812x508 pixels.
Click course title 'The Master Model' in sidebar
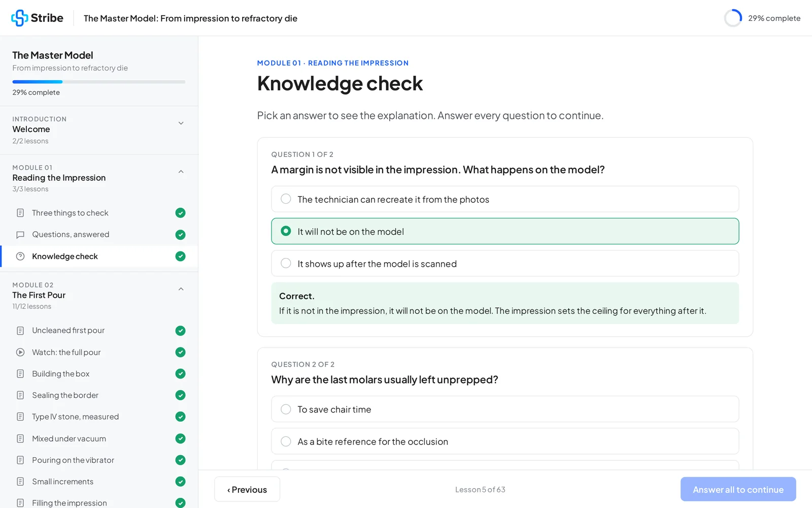(x=53, y=55)
